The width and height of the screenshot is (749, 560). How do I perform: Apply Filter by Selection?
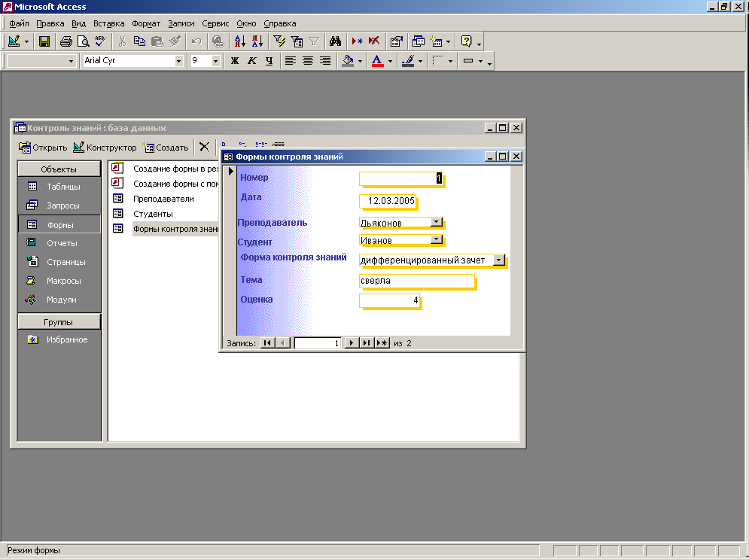click(279, 41)
